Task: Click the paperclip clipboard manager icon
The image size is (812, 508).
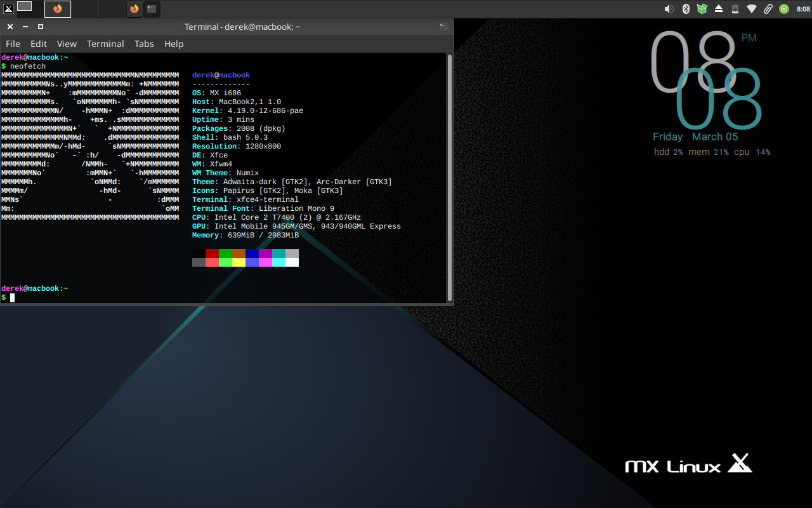Action: coord(768,9)
